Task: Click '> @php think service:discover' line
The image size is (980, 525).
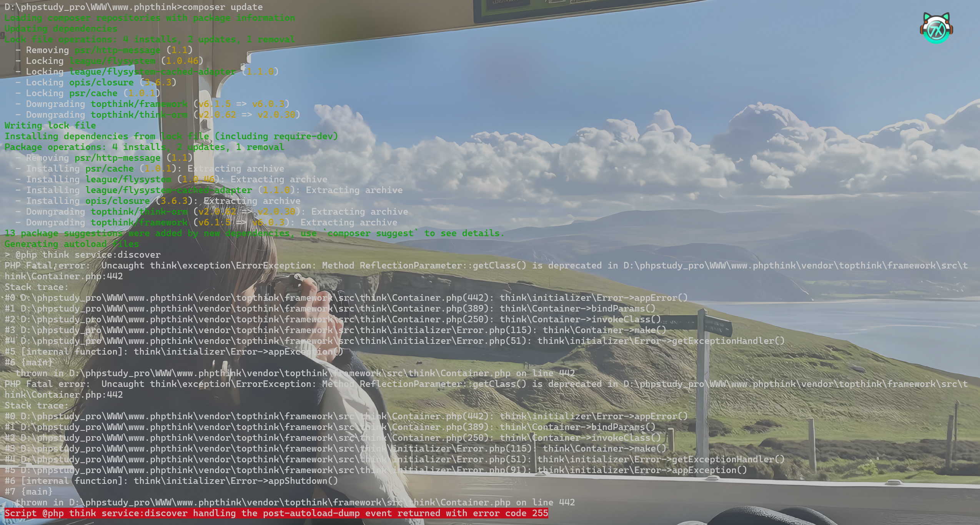Action: [x=82, y=255]
